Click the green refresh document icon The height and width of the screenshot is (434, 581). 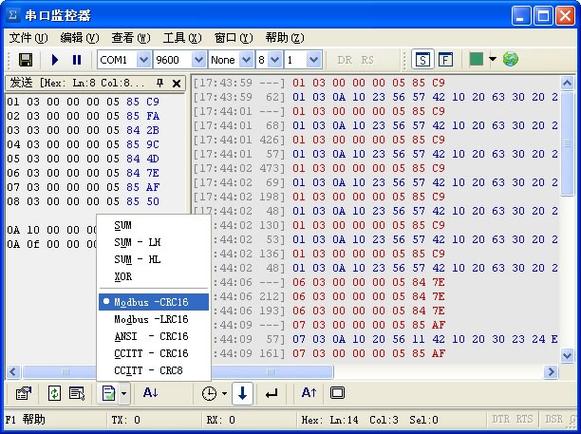click(x=54, y=393)
